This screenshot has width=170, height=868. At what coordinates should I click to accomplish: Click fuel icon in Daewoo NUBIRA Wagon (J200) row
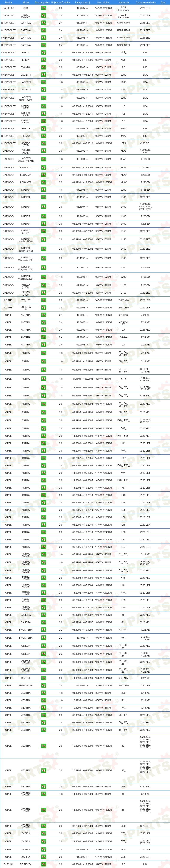(x=44, y=277)
